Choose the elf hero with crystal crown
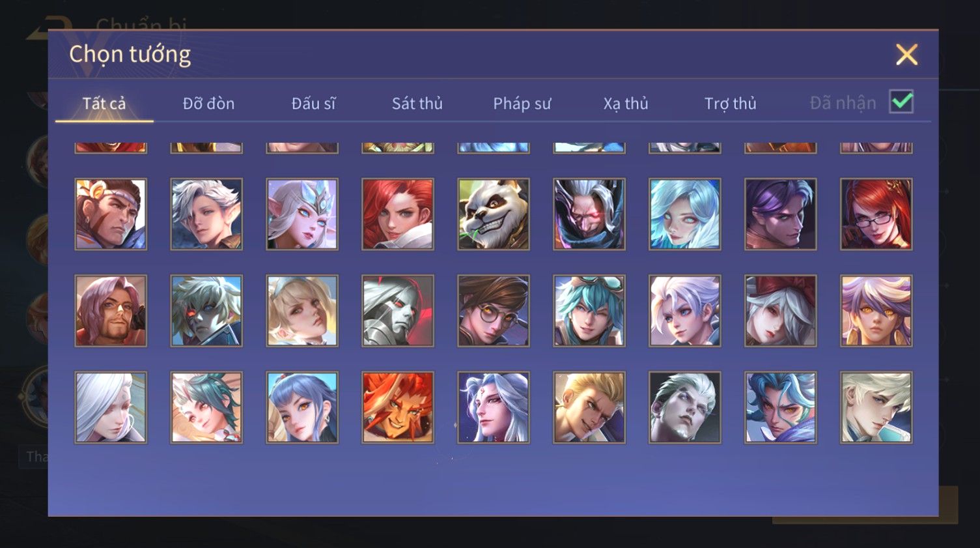 [302, 214]
